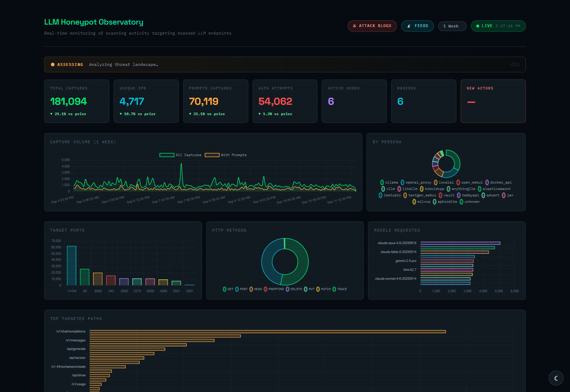Screen dimensions: 570x392
Task: Toggle the localai persona legend entry
Action: click(x=444, y=182)
